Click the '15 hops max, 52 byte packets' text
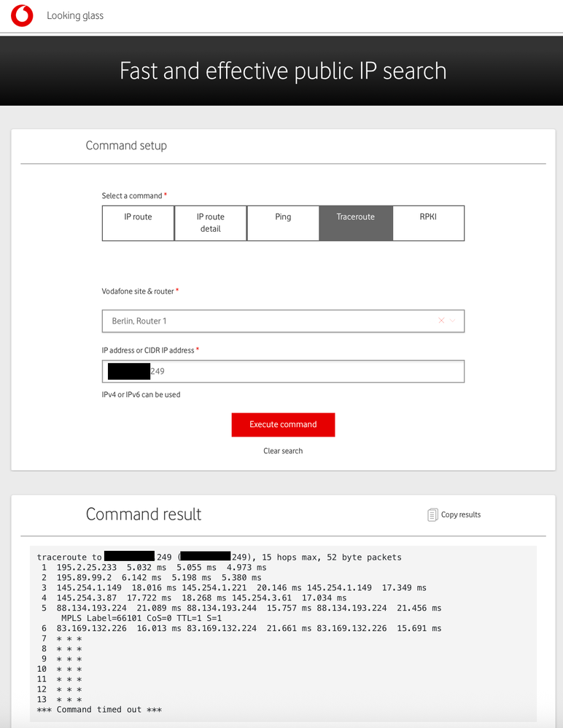Viewport: 563px width, 728px height. tap(332, 557)
